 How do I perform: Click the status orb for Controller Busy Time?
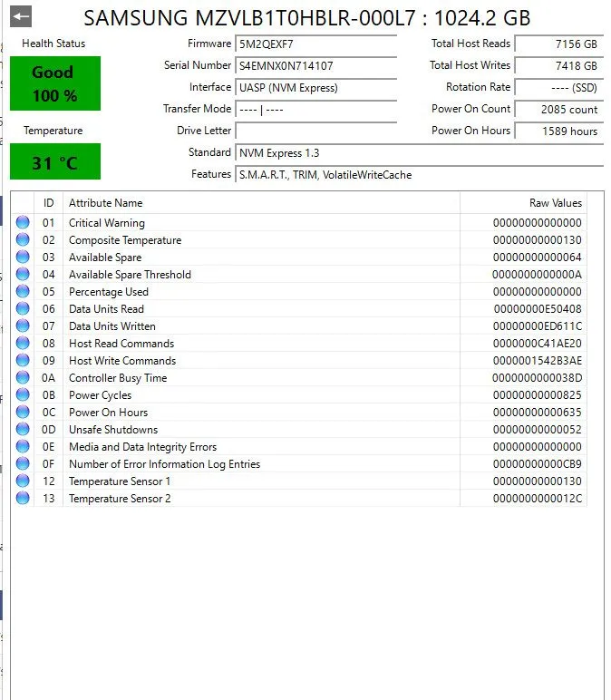[x=23, y=378]
